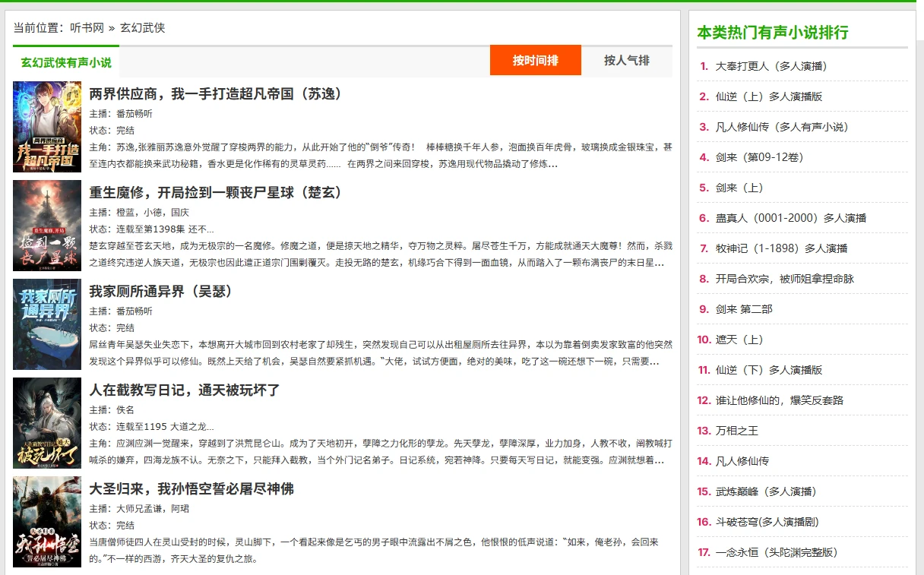Open ranking entry 斗破苍穹(多人演播剧)
This screenshot has height=575, width=924.
click(x=767, y=522)
